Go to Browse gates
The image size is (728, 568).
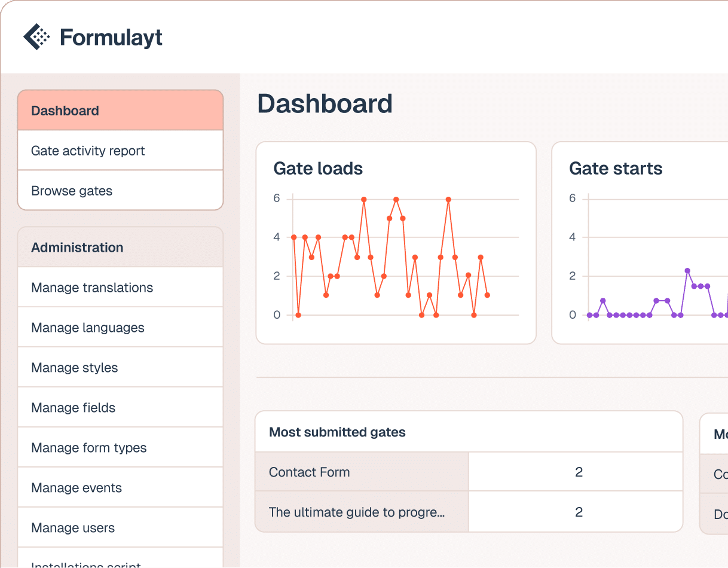[120, 191]
